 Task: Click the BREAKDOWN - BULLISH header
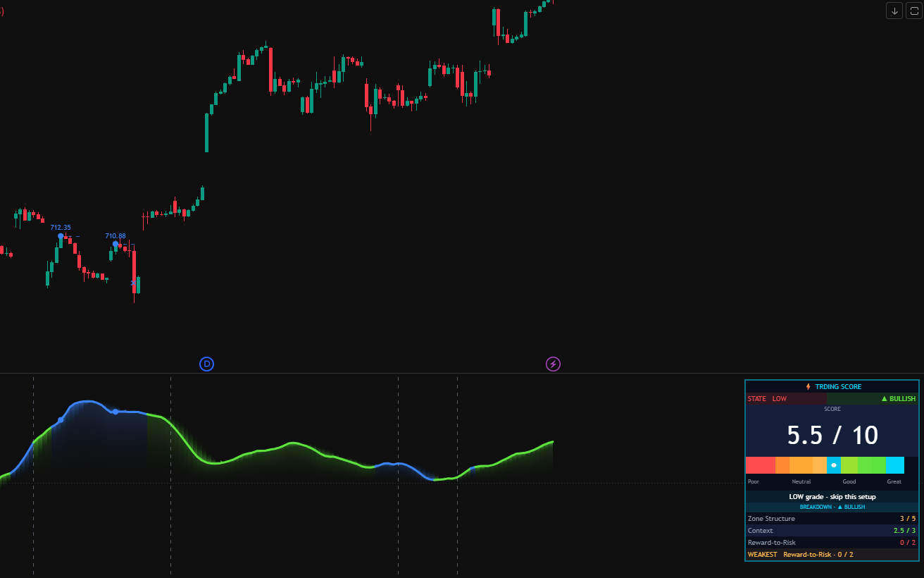[x=832, y=507]
